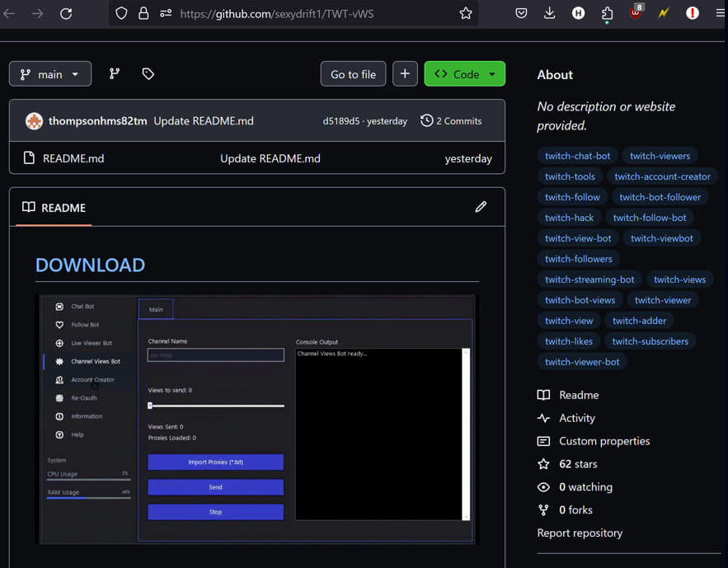This screenshot has width=728, height=568.
Task: Click the watching eye icon
Action: click(x=543, y=486)
